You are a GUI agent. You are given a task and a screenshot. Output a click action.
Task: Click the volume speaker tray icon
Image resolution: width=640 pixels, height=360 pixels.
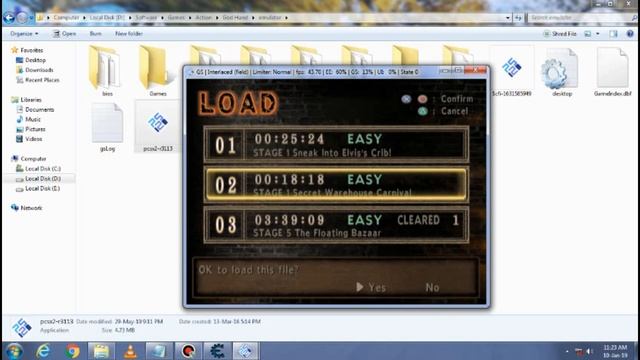[x=589, y=351]
